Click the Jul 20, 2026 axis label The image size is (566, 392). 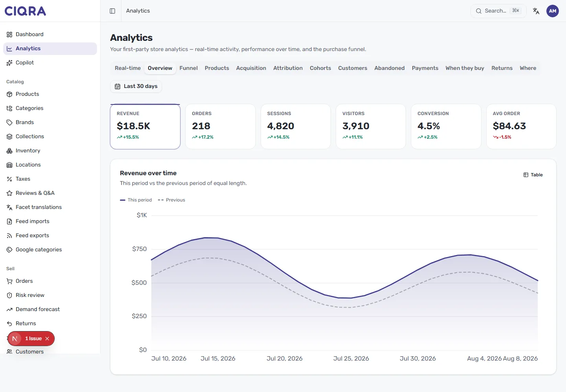285,359
